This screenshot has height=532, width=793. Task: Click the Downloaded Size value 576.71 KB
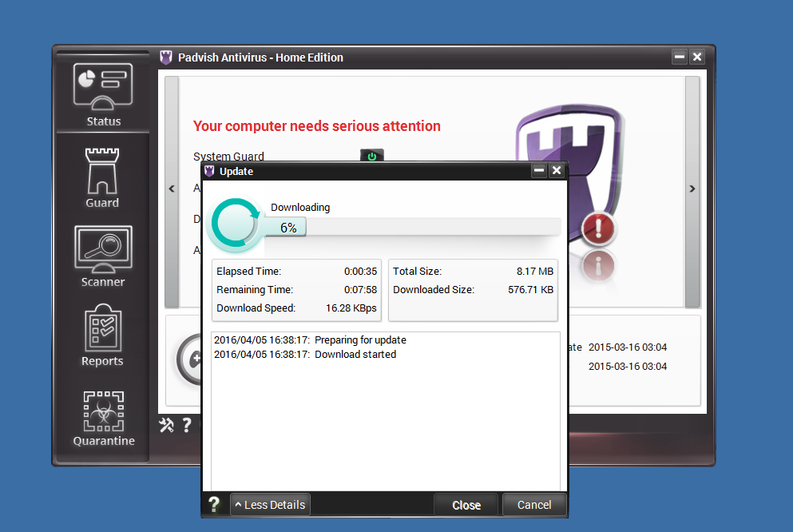pos(530,290)
